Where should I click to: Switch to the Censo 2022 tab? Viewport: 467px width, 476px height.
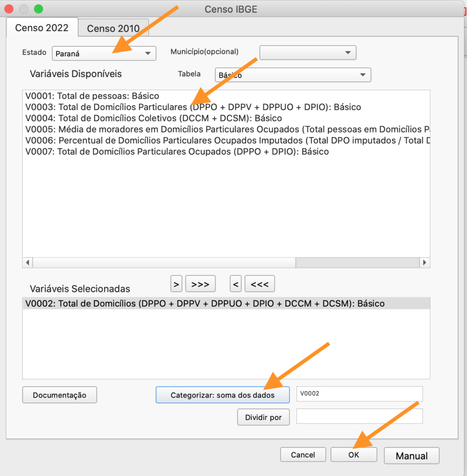(x=42, y=27)
